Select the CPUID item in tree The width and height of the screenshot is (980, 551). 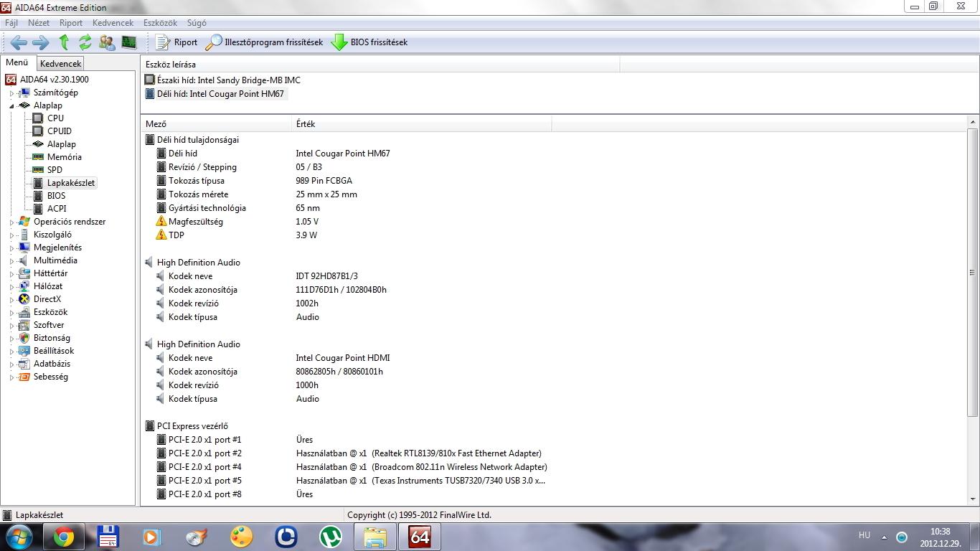(60, 131)
